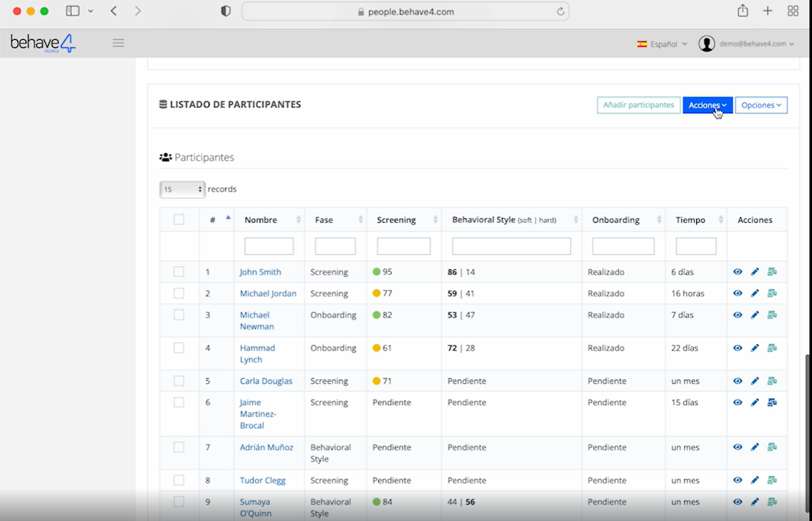Open message icon in Hammad Lynch row
Viewport: 812px width, 521px height.
click(772, 347)
